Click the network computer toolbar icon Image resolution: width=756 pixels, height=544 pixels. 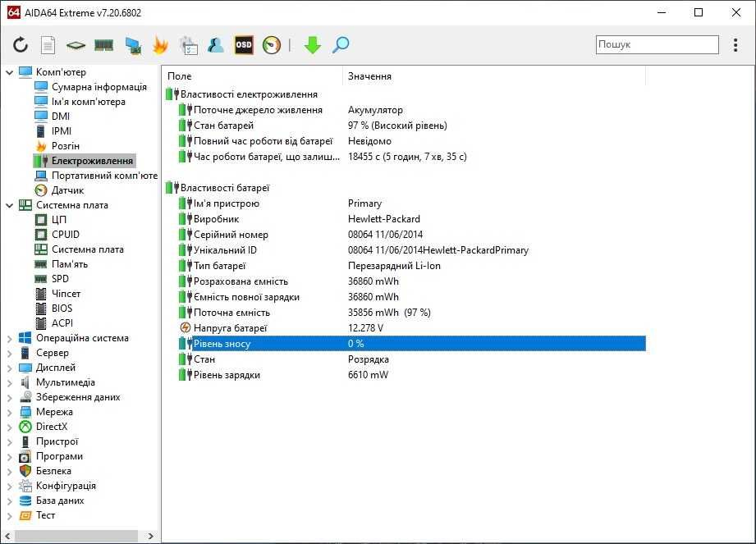pyautogui.click(x=133, y=45)
